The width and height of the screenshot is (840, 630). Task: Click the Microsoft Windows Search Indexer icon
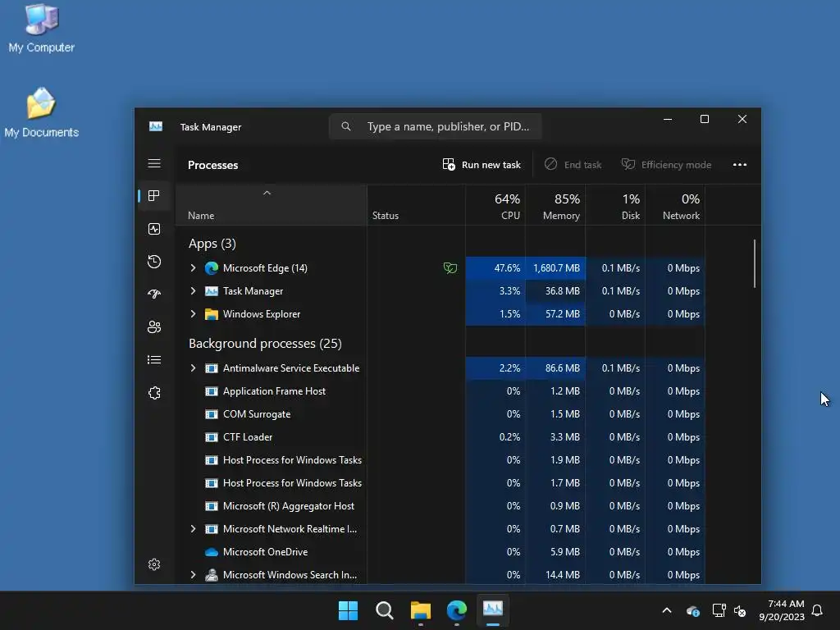pos(212,575)
